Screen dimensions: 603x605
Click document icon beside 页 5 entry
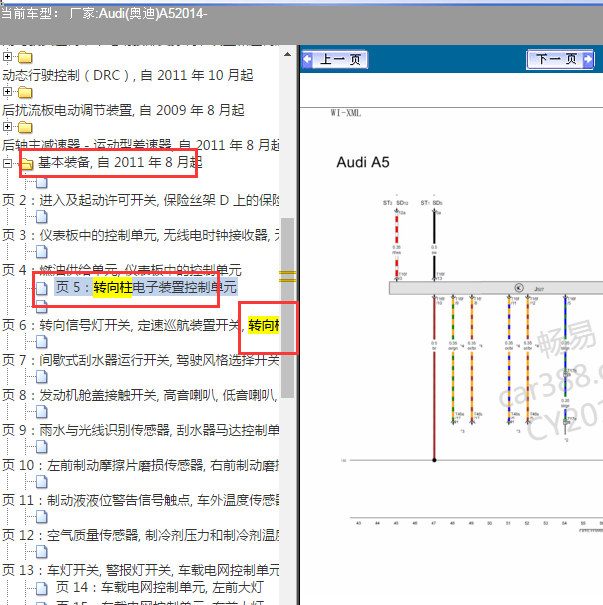pyautogui.click(x=42, y=288)
